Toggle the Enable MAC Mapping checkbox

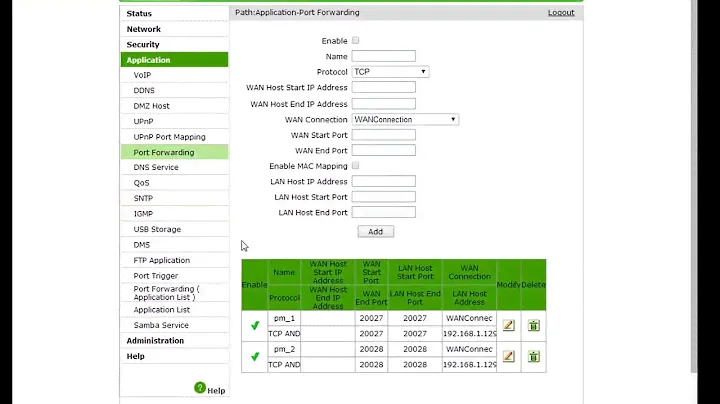(356, 166)
